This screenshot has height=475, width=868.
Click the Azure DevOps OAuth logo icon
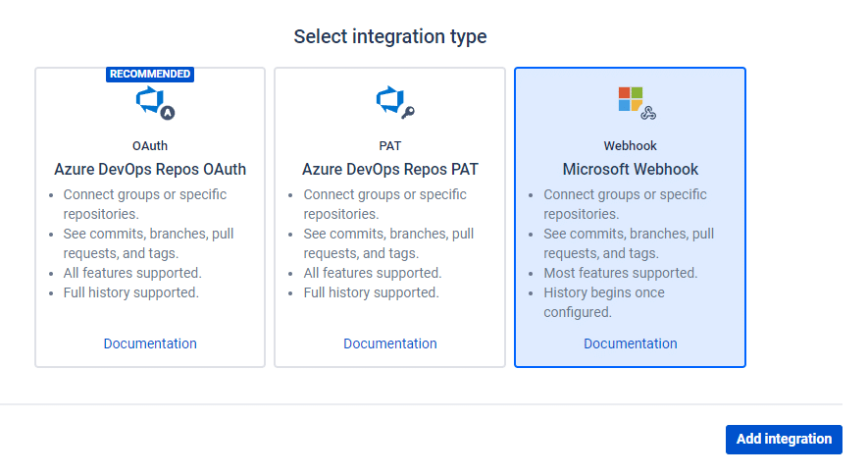point(152,102)
